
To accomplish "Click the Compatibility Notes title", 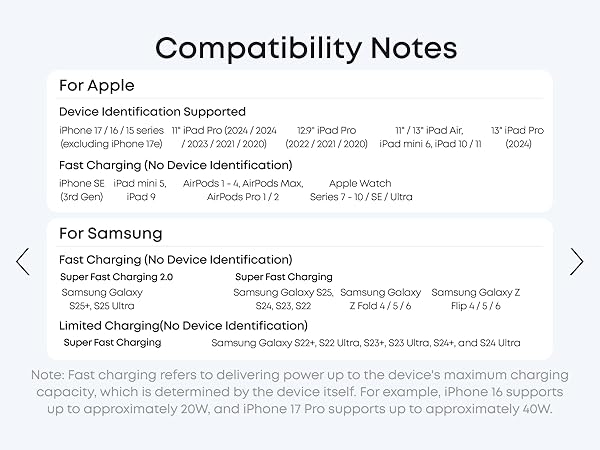I will click(306, 48).
